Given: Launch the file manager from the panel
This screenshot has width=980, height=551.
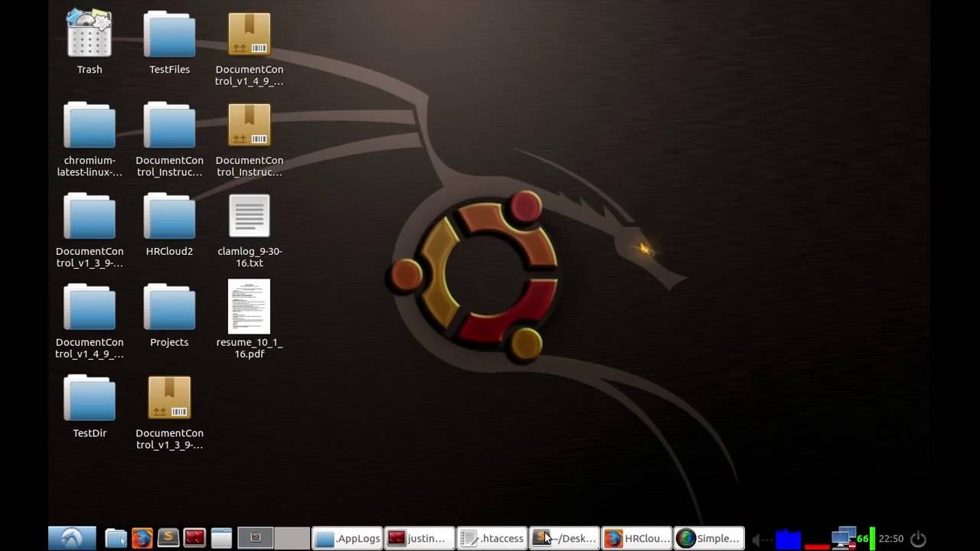Looking at the screenshot, I should (116, 538).
